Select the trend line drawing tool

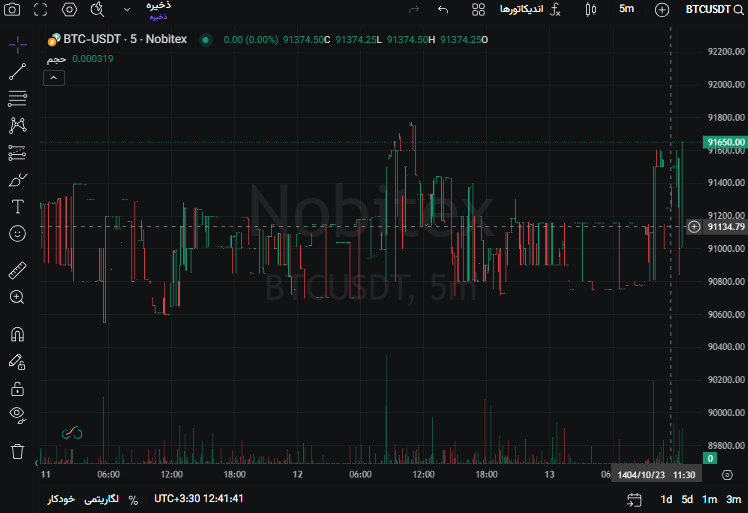click(17, 72)
